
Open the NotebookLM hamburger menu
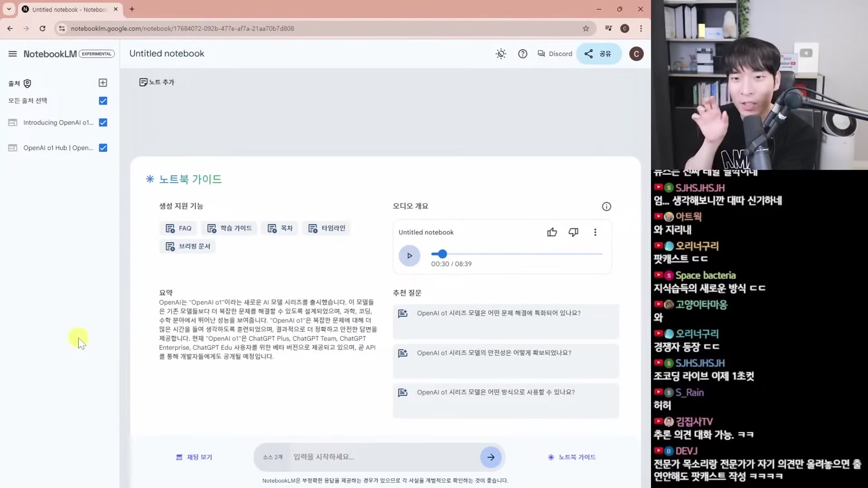[x=12, y=54]
